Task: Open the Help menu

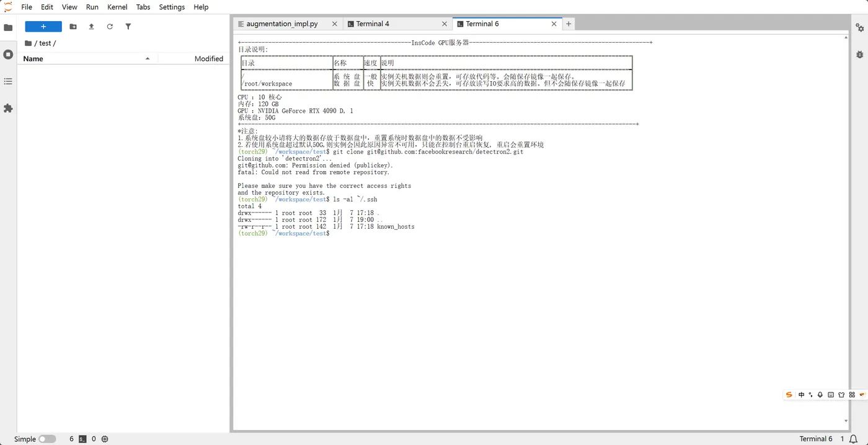Action: coord(201,7)
